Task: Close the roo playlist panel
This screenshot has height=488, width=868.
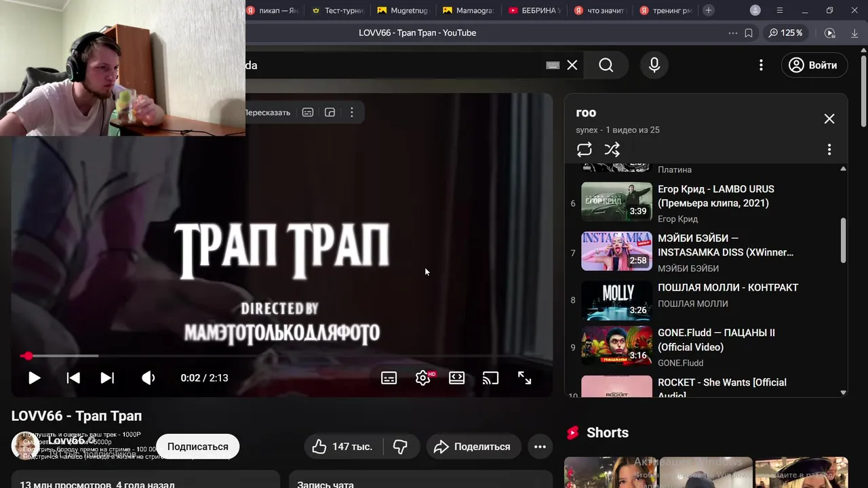Action: [829, 119]
